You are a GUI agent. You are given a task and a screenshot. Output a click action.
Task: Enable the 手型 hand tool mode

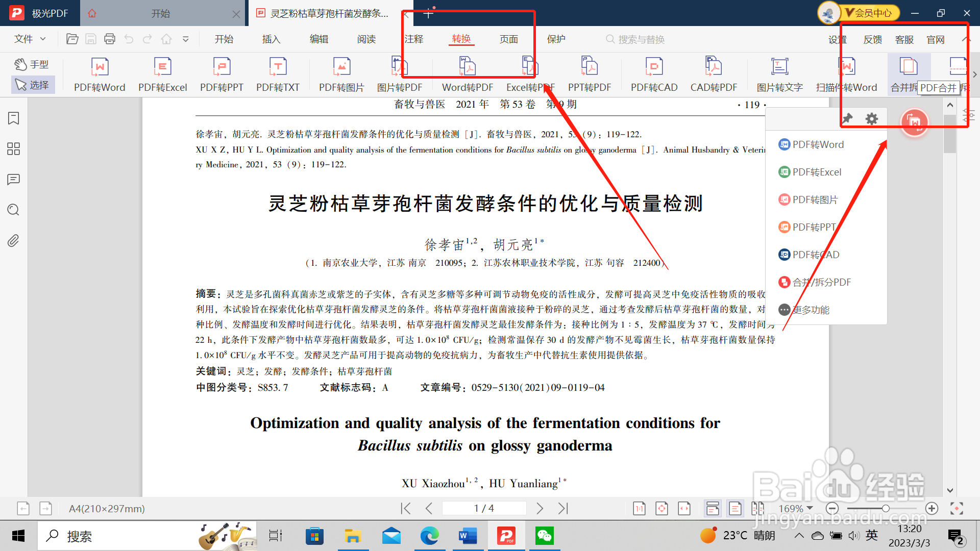click(32, 64)
